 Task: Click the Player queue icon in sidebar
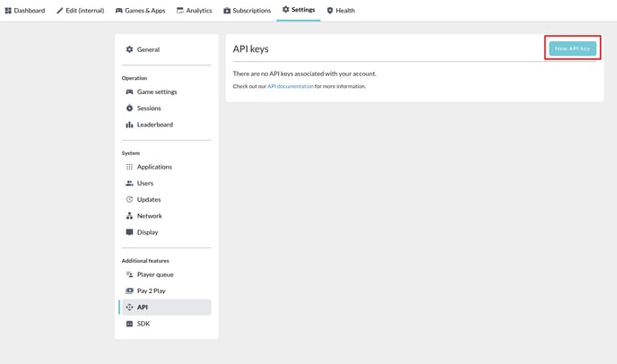[x=129, y=274]
